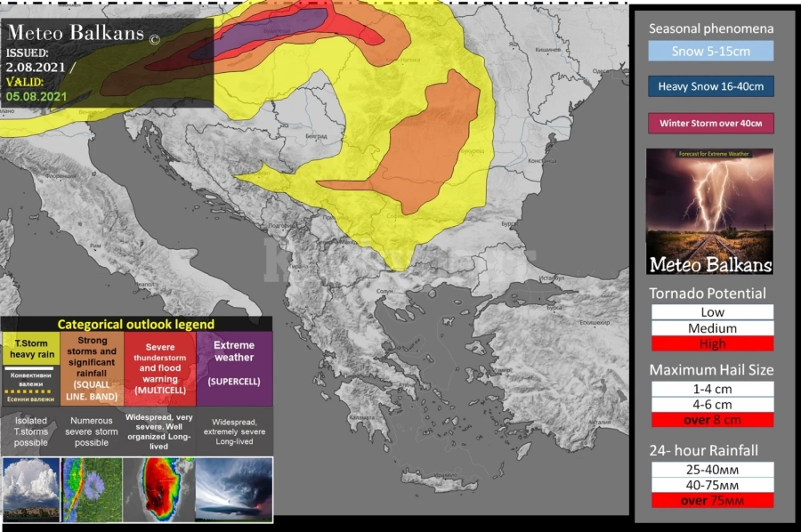Click the Maximum Hail Size heading
Image resolution: width=801 pixels, height=532 pixels.
(x=711, y=370)
